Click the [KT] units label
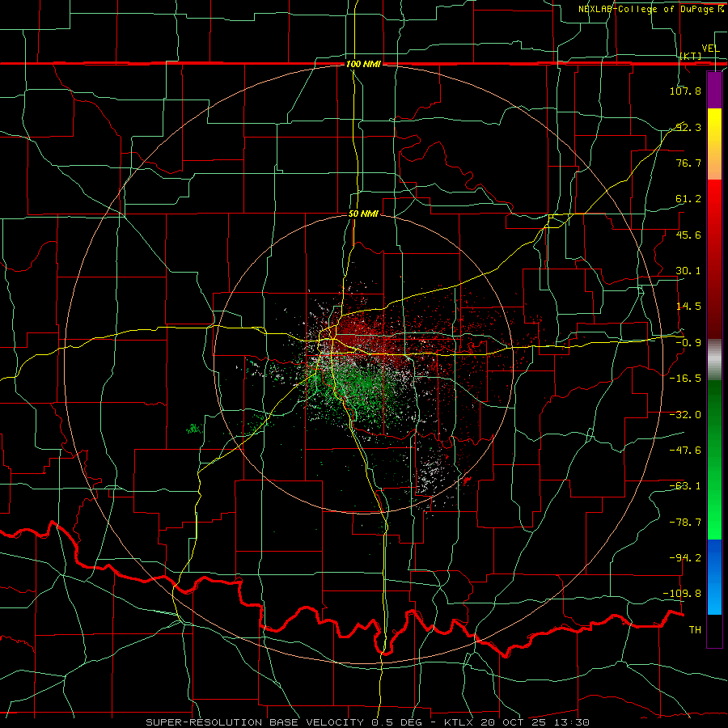The width and height of the screenshot is (728, 728). click(691, 56)
